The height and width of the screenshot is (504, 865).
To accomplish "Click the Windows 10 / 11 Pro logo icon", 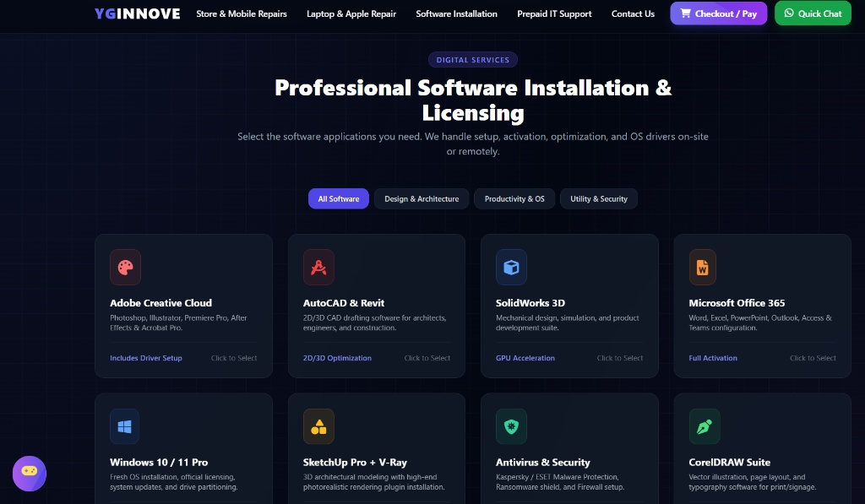I will pos(125,426).
